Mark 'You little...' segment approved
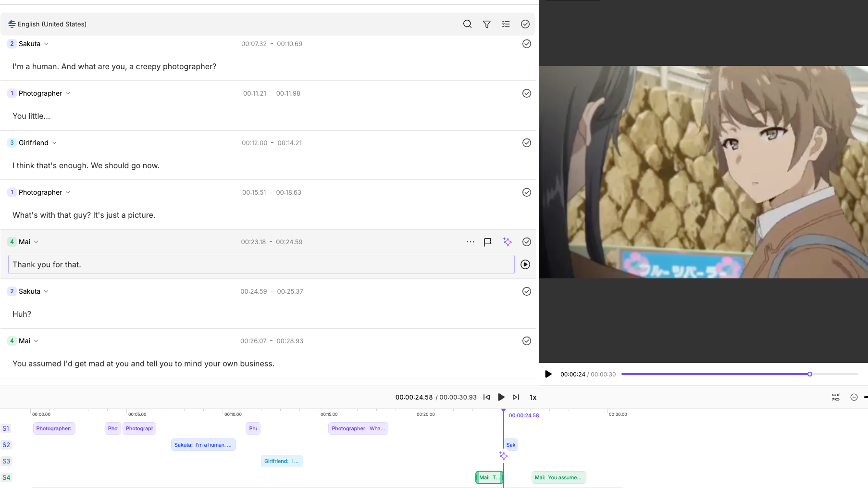This screenshot has height=488, width=868. (527, 93)
